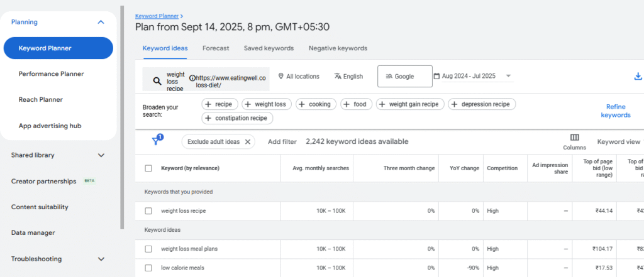Click the Add filter button
Image resolution: width=644 pixels, height=277 pixels.
(x=282, y=142)
